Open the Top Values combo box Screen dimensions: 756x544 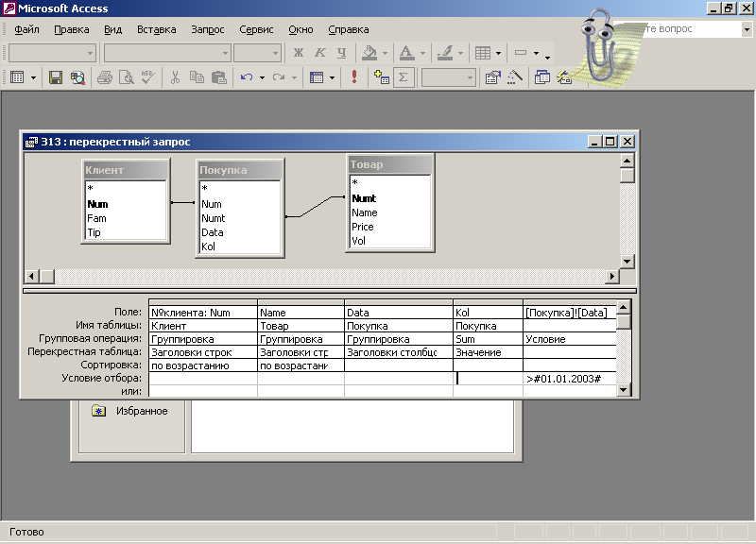448,77
